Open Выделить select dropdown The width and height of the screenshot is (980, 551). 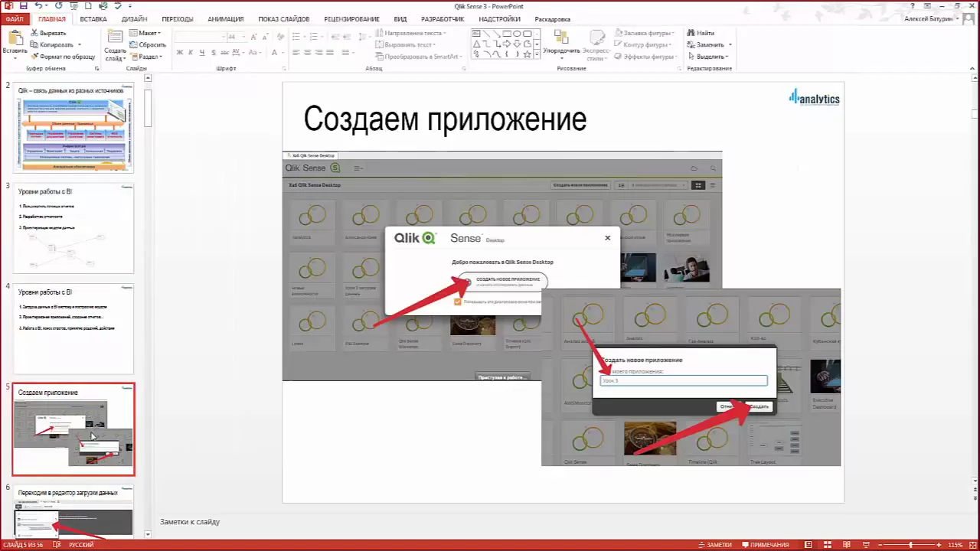(x=708, y=57)
